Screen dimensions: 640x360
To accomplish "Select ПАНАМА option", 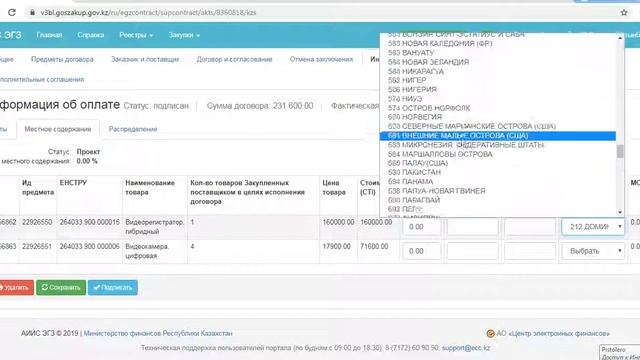I will tap(498, 182).
